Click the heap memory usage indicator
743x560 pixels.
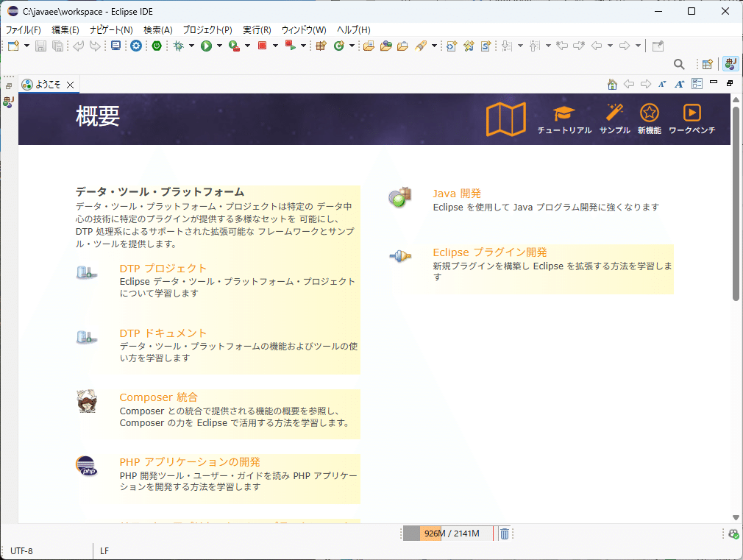pyautogui.click(x=449, y=533)
